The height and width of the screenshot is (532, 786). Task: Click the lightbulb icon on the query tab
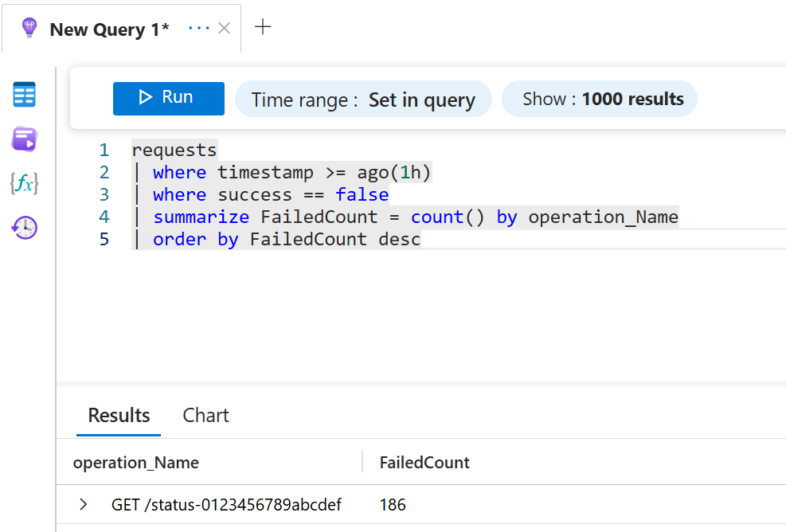[x=29, y=29]
